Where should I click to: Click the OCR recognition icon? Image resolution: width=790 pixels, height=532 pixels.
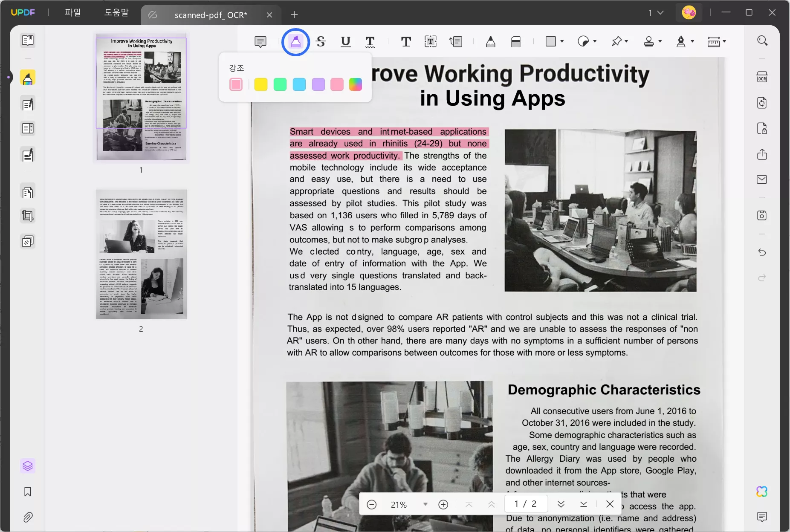click(x=762, y=77)
